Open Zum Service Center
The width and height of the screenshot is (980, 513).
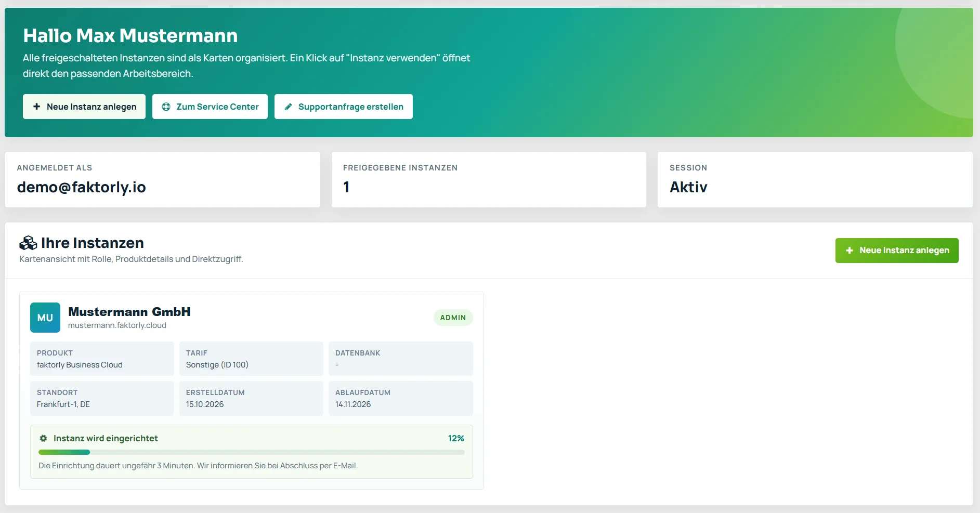pyautogui.click(x=210, y=107)
